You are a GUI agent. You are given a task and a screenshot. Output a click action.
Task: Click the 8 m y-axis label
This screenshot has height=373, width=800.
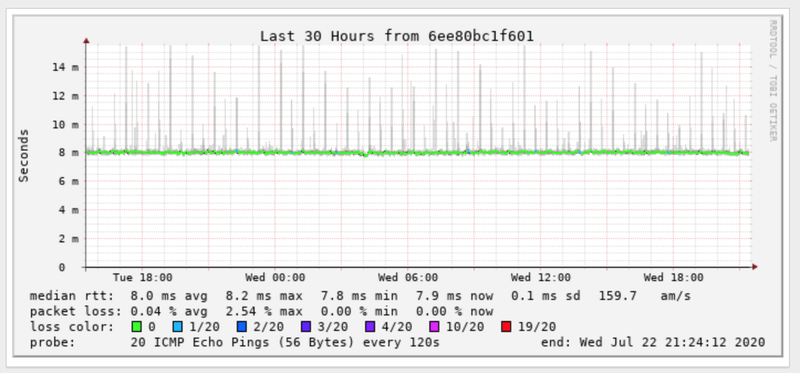pos(70,152)
